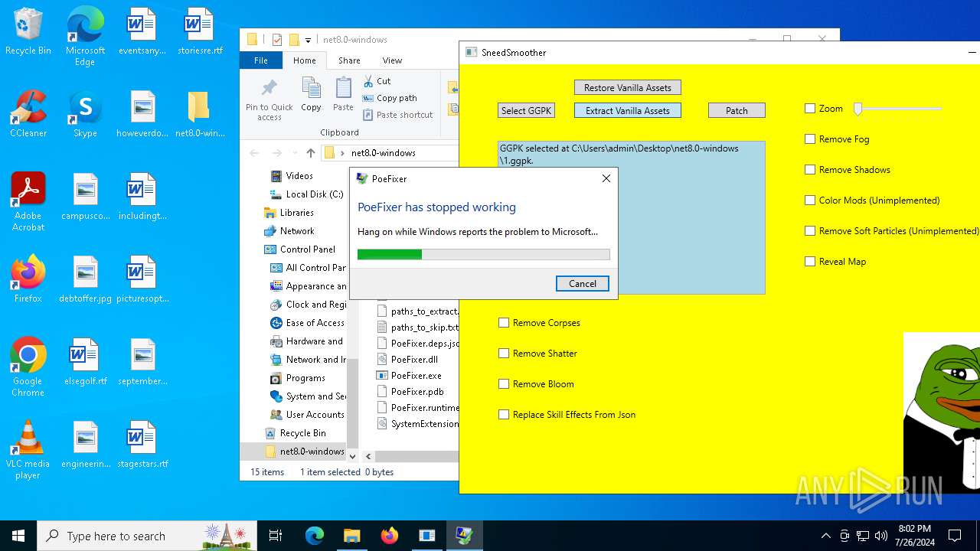This screenshot has width=980, height=551.
Task: Check the Remove Corpses option
Action: coord(504,323)
